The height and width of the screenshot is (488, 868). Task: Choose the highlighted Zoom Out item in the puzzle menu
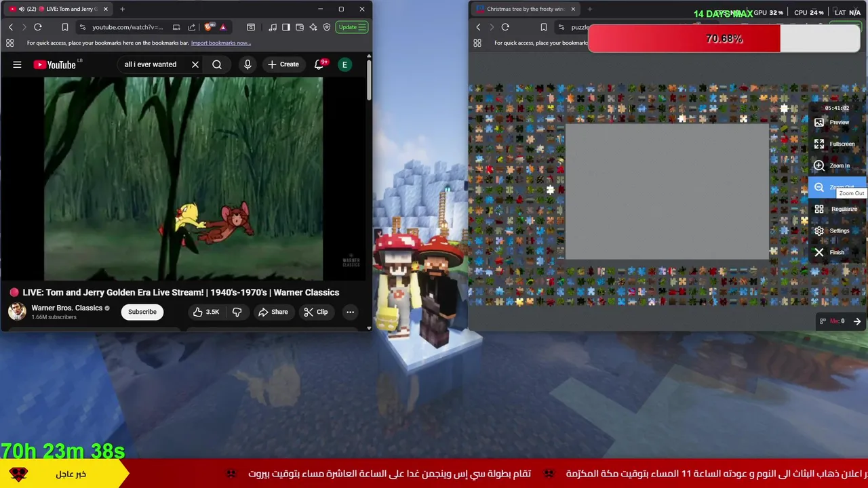837,187
